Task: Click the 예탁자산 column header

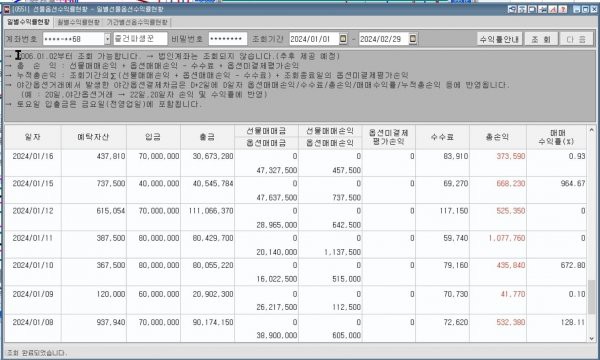Action: pos(93,137)
